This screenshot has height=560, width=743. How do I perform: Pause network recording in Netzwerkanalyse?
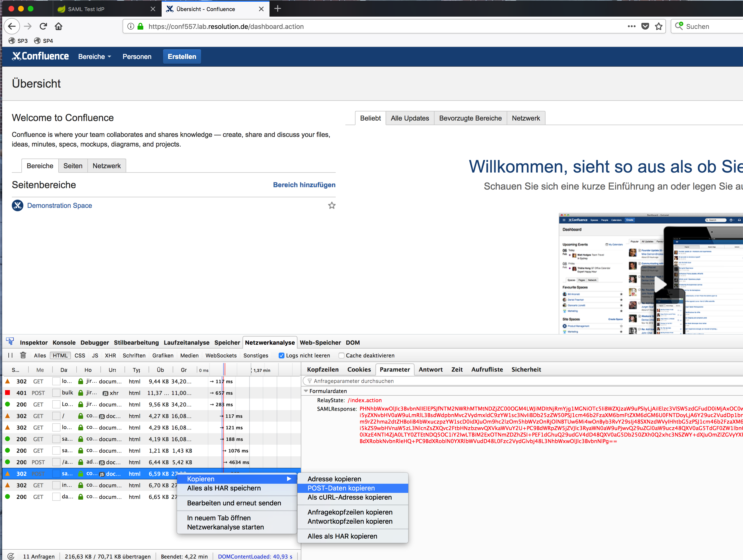(x=10, y=355)
